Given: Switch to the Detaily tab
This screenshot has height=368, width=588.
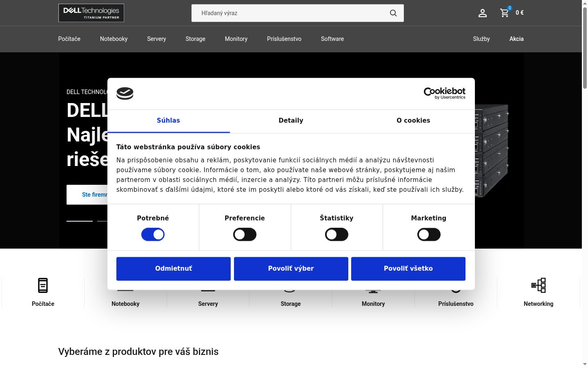Looking at the screenshot, I should pyautogui.click(x=291, y=121).
